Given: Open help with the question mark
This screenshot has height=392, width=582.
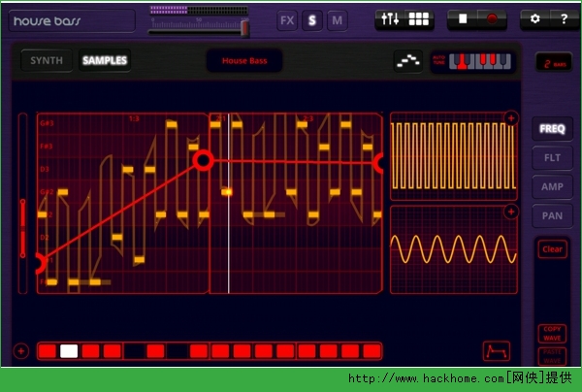Looking at the screenshot, I should 563,18.
